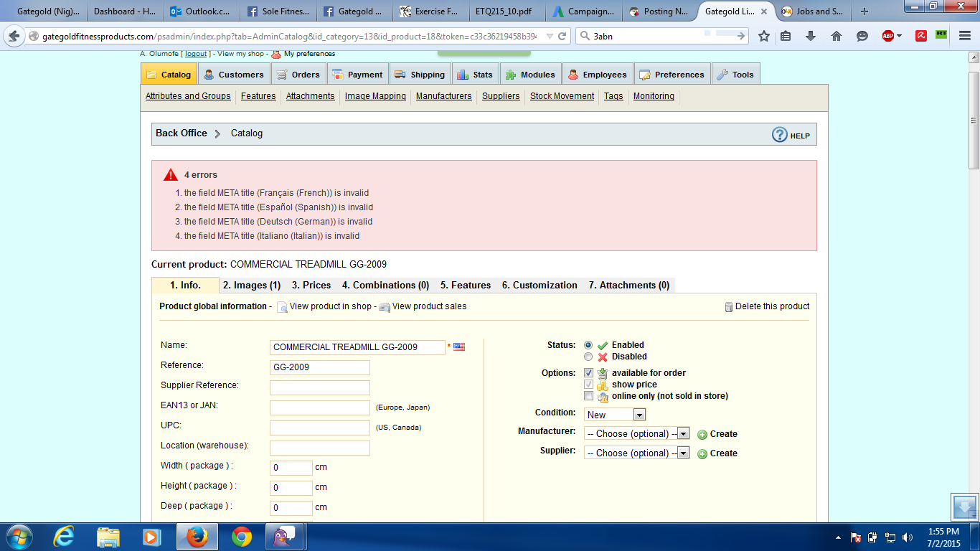980x551 pixels.
Task: Open Attributes and Groups submenu link
Action: (x=188, y=96)
